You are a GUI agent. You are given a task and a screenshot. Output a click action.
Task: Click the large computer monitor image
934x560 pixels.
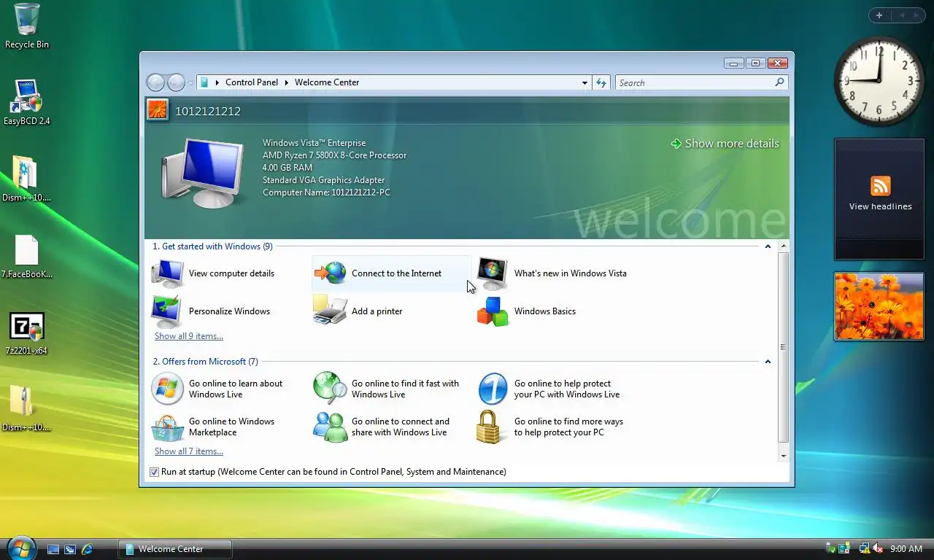[203, 172]
